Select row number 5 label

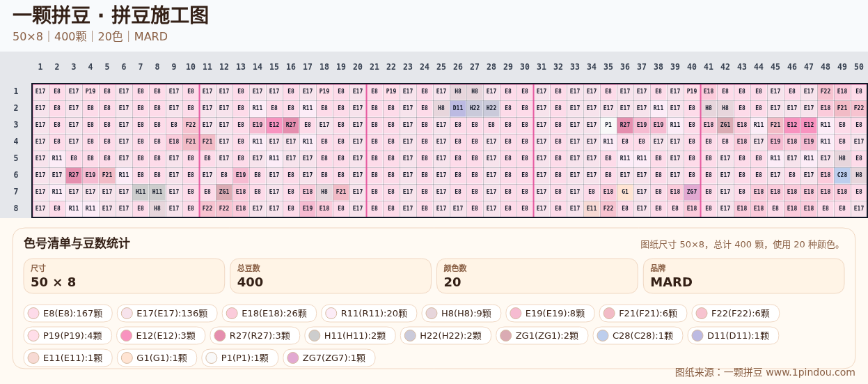click(16, 158)
